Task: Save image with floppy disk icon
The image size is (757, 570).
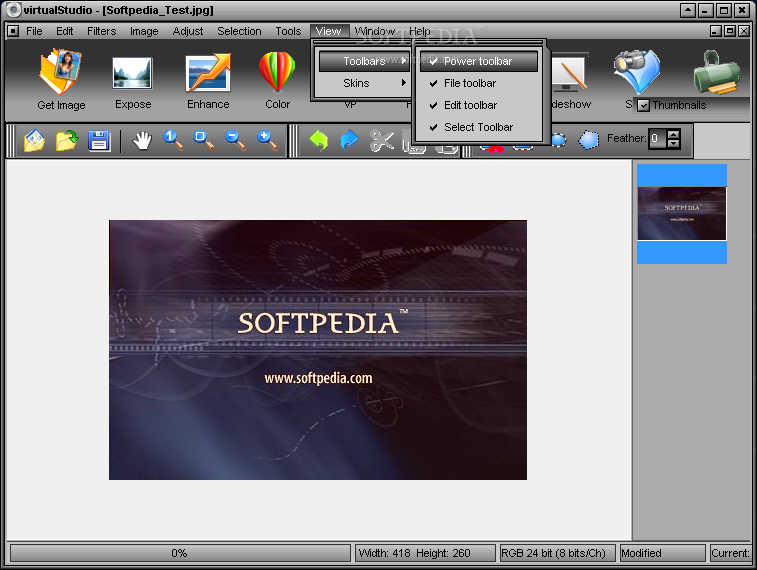Action: click(x=99, y=140)
